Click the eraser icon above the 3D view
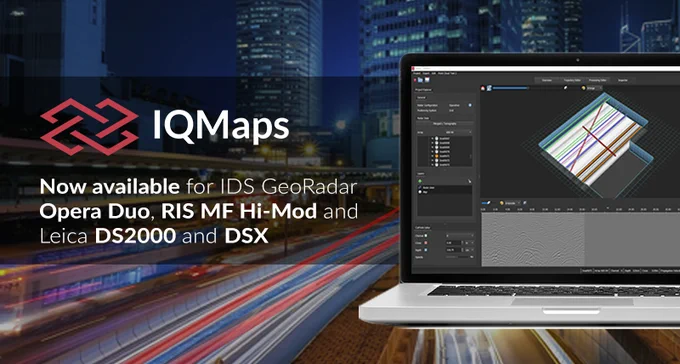The height and width of the screenshot is (364, 680). click(x=566, y=88)
